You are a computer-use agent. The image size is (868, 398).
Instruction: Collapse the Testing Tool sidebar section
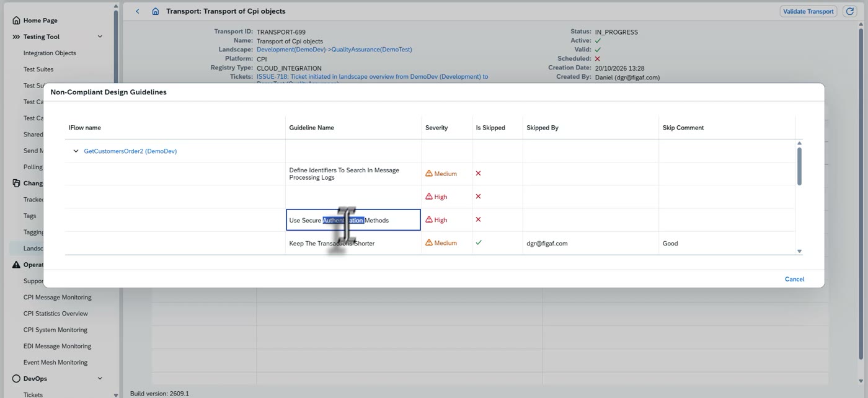(x=100, y=37)
